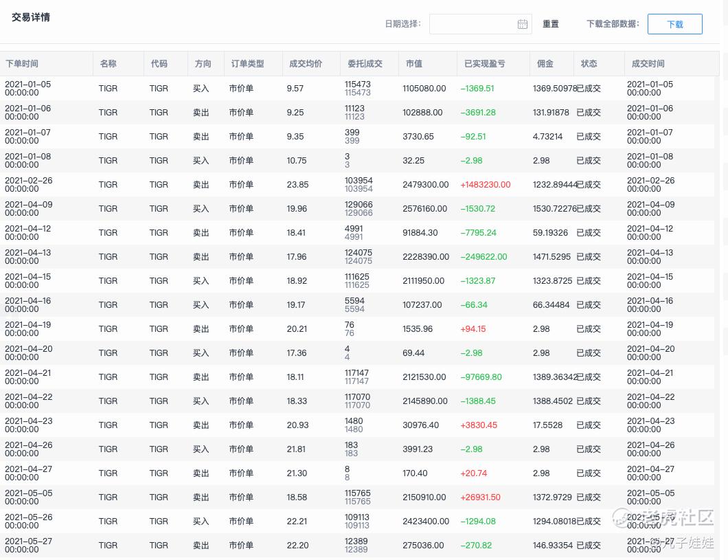Select average price 10.75

297,161
